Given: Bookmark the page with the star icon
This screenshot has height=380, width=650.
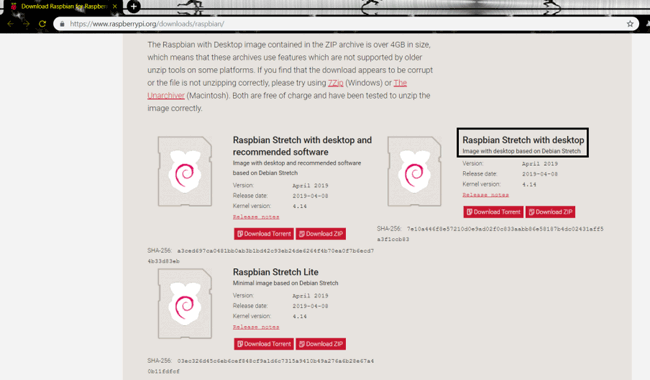Looking at the screenshot, I should point(630,24).
